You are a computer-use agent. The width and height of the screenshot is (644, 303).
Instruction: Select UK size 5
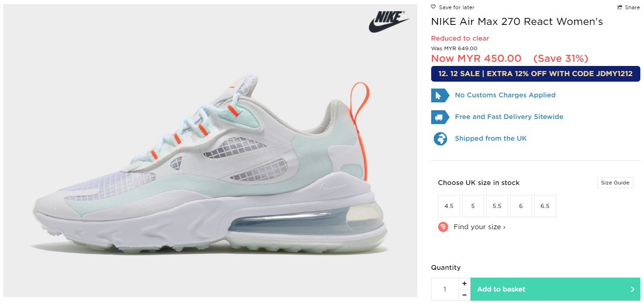[473, 206]
